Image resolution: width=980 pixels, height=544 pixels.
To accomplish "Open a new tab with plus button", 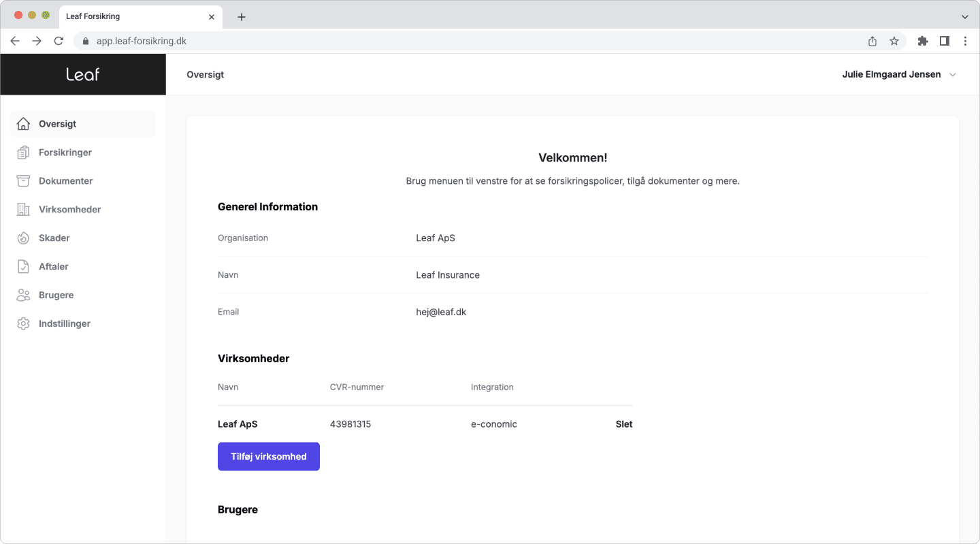I will point(241,17).
